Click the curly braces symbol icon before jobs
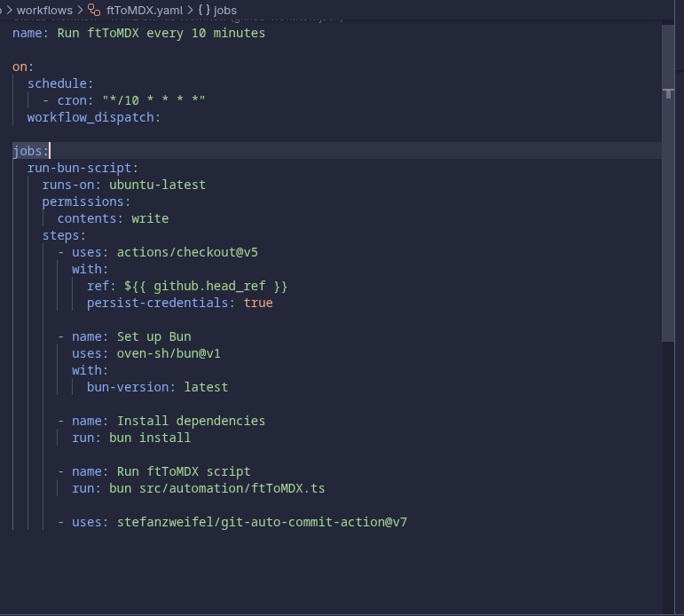This screenshot has height=616, width=684. 203,10
